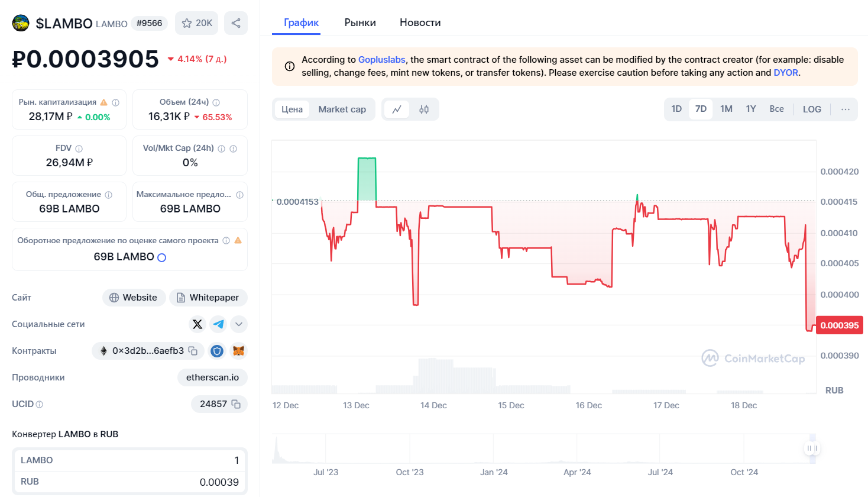Click the blue shield security icon
868x497 pixels.
pos(217,351)
